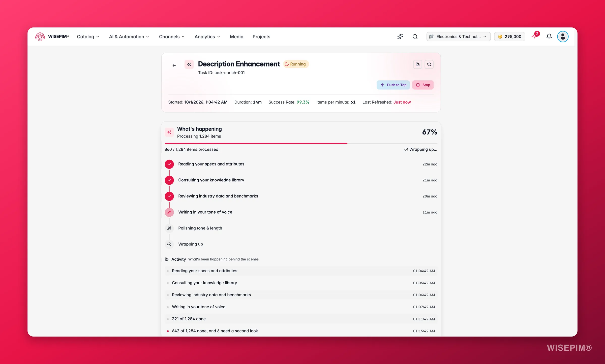Click the Activity list icon
This screenshot has width=605, height=364.
[x=167, y=259]
